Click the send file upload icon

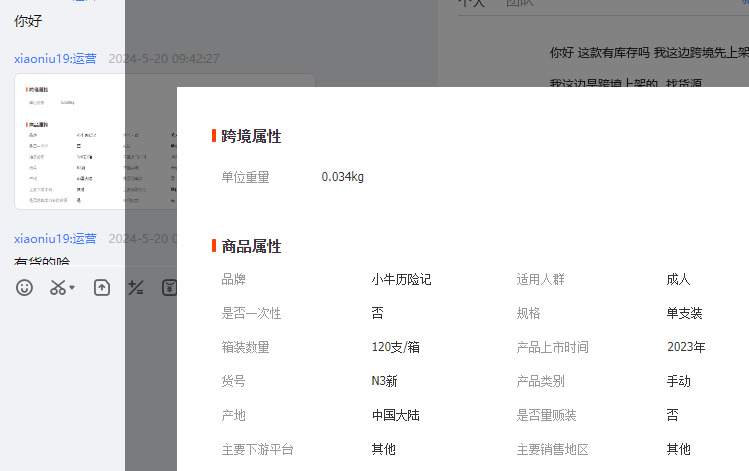coord(101,288)
